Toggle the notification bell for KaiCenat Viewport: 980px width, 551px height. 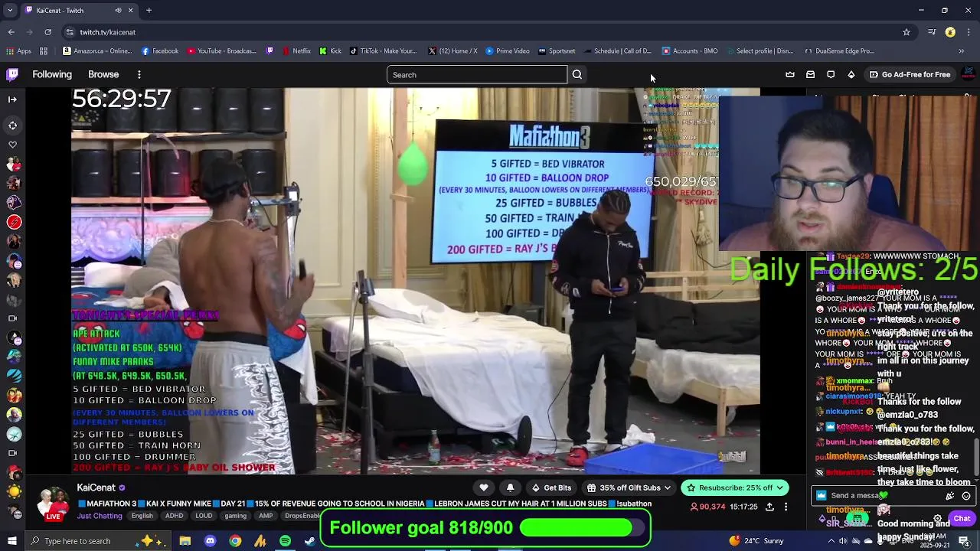tap(510, 487)
